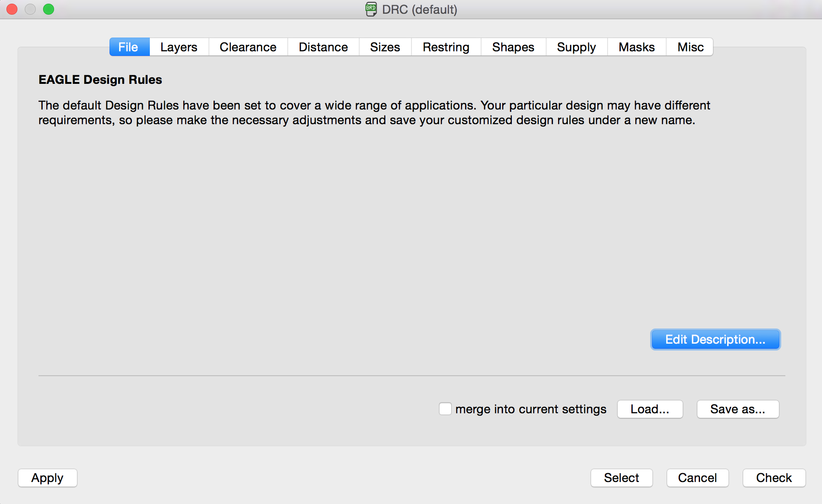Open the Clearance tab

tap(248, 47)
